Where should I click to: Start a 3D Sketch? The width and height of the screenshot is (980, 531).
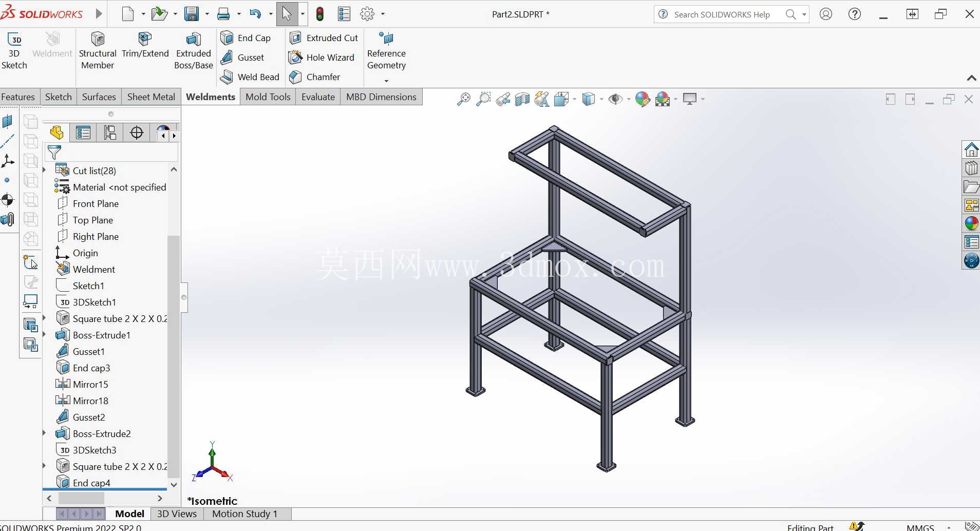pos(14,51)
